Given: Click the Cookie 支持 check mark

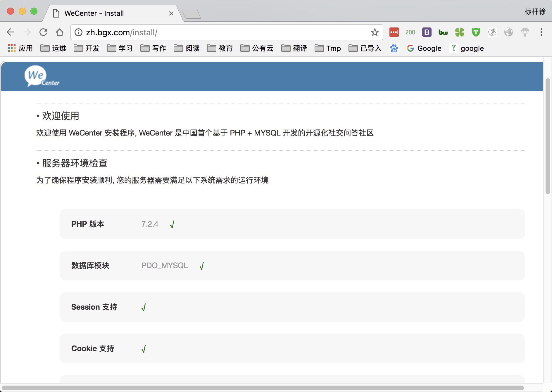Looking at the screenshot, I should (144, 349).
